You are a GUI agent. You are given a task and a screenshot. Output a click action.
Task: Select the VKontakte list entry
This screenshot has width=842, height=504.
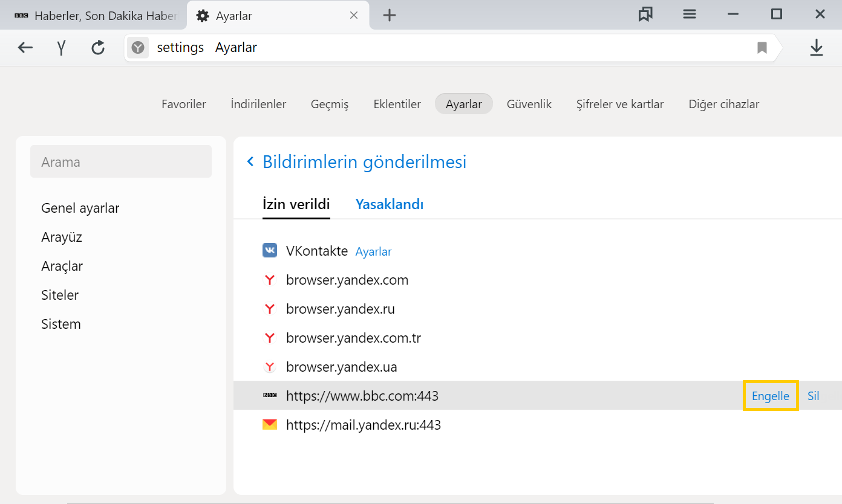pos(538,250)
